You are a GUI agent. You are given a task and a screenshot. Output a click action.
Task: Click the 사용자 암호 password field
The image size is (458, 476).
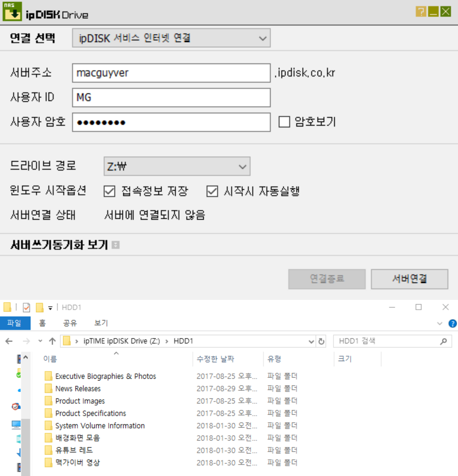coord(171,122)
